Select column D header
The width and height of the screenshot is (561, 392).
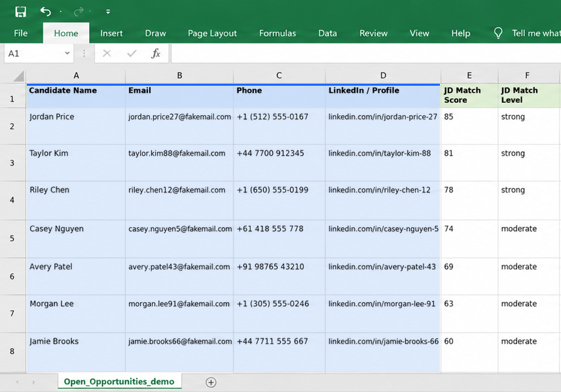click(383, 75)
